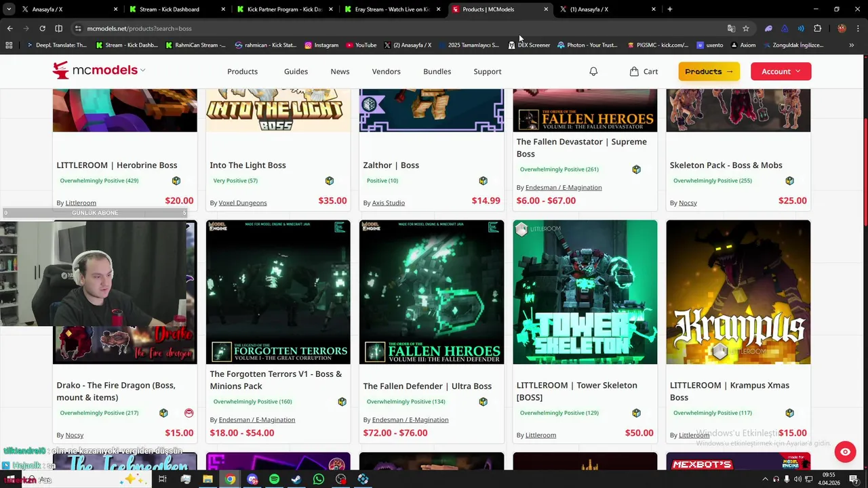Click the cube badge on Zalthor Boss card
The width and height of the screenshot is (868, 488).
coord(483,181)
